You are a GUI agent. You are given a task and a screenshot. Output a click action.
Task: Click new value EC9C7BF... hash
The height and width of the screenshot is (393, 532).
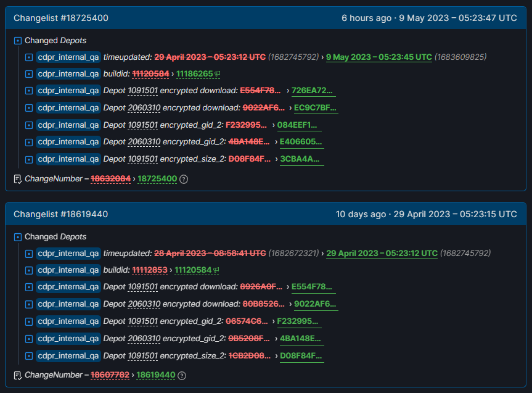click(315, 108)
